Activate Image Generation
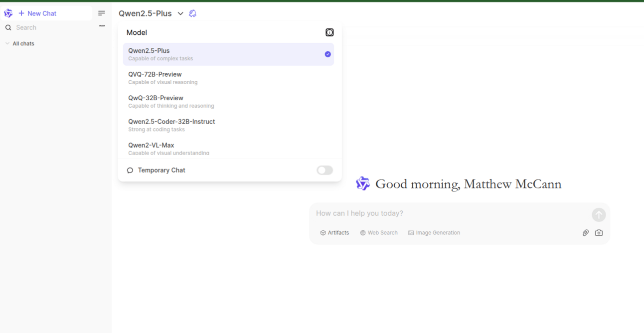The image size is (644, 333). click(x=434, y=233)
